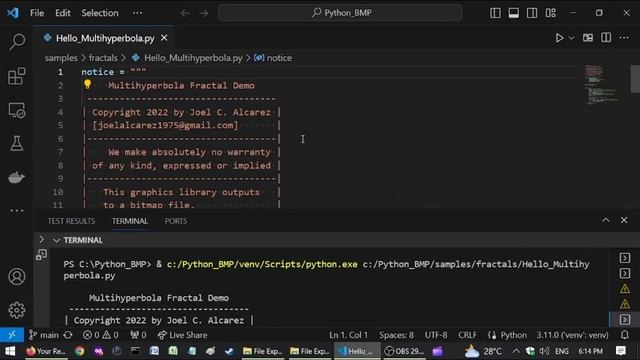Viewport: 640px width, 360px height.
Task: Open editor More Actions menu
Action: (624, 38)
